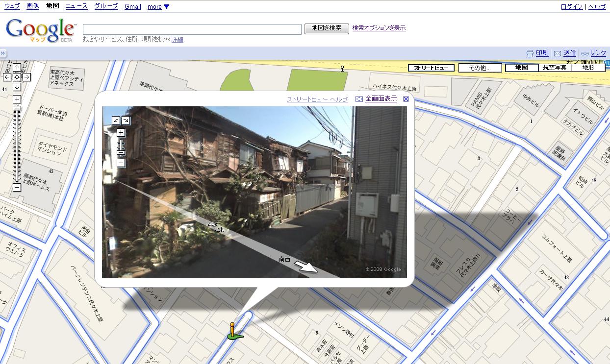Screen dimensions: 610x364
Task: Rotate Street View right with the arrow icon
Action: pos(126,120)
